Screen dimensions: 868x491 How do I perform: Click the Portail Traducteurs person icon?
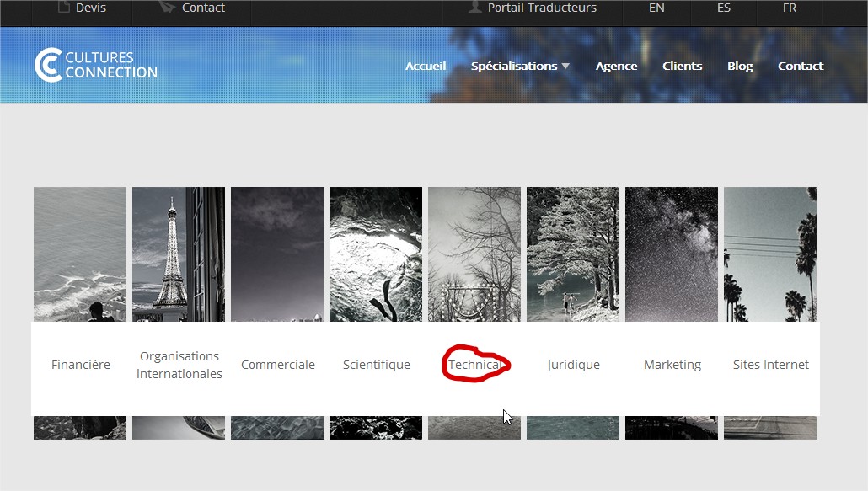coord(475,8)
